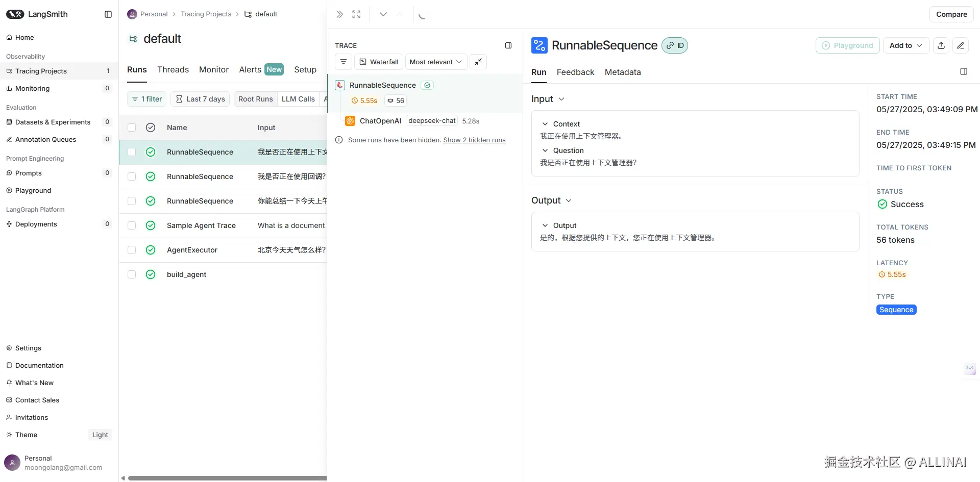Collapse all trace nodes icon
The width and height of the screenshot is (980, 482).
(x=478, y=62)
